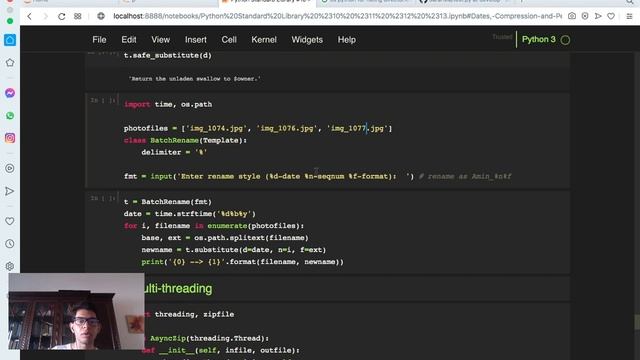Open the ad blocker shield icon
Viewport: 640px width, 360px height.
tap(585, 16)
